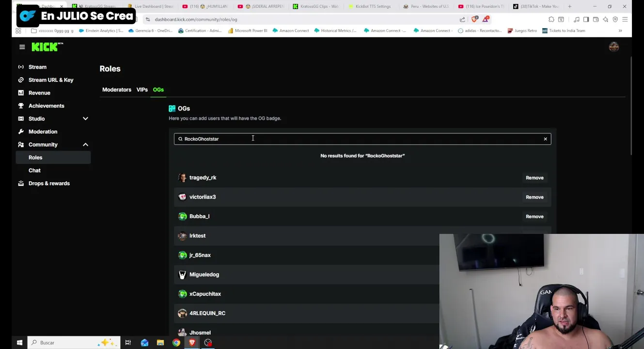
Task: Open Brave browser from taskbar
Action: 192,343
